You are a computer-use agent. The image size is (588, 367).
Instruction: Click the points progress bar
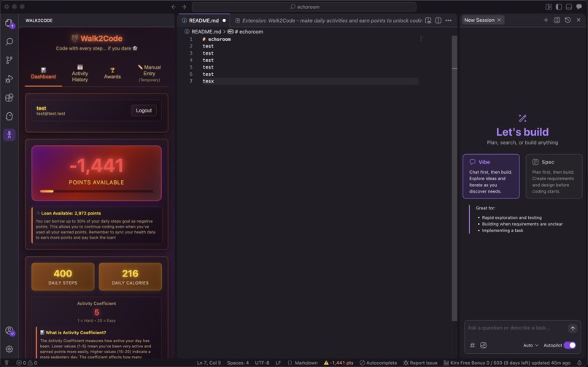pyautogui.click(x=96, y=191)
